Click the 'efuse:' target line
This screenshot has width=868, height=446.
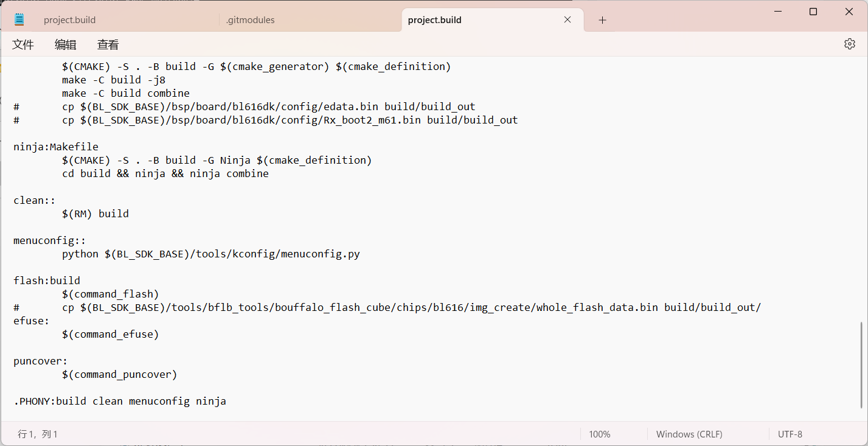pos(32,321)
